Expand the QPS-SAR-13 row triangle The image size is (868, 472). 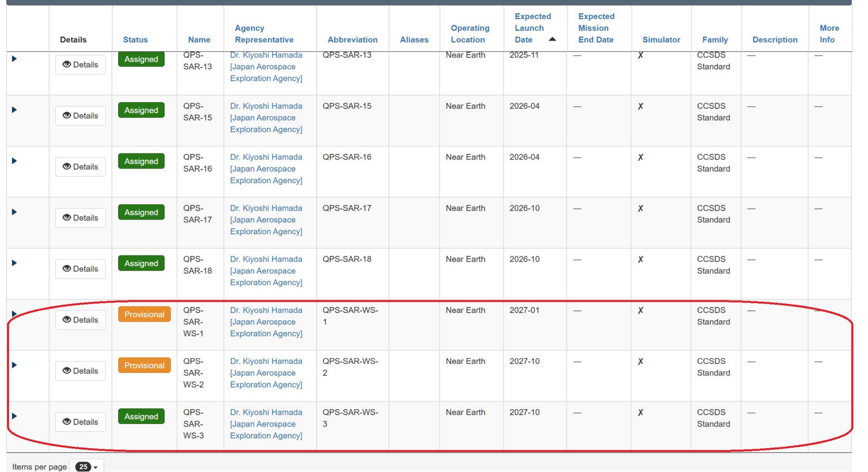pyautogui.click(x=14, y=59)
